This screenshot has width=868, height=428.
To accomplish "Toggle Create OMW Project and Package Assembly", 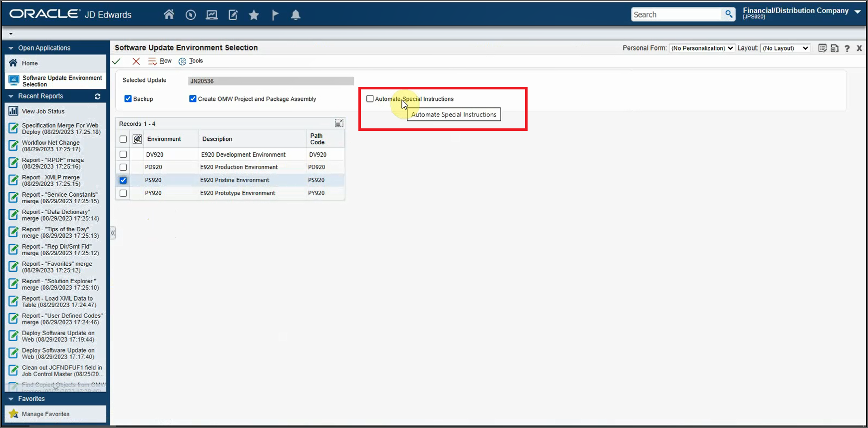I will coord(193,99).
